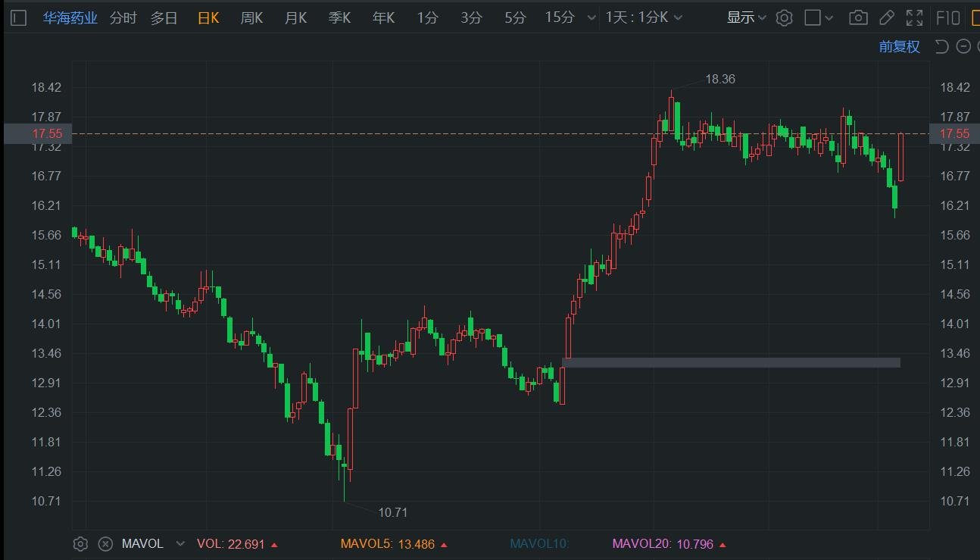980x560 pixels.
Task: Open chart settings gear in top toolbar
Action: (x=785, y=18)
